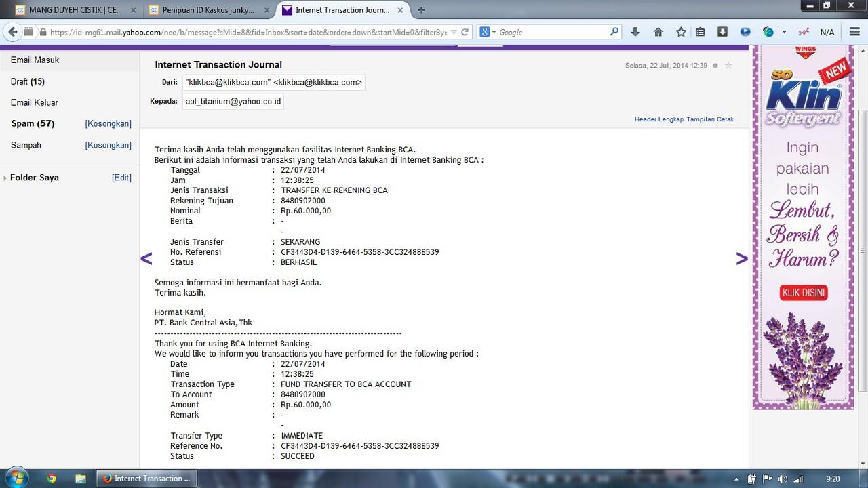Launch Chrome from the taskbar

(x=52, y=478)
